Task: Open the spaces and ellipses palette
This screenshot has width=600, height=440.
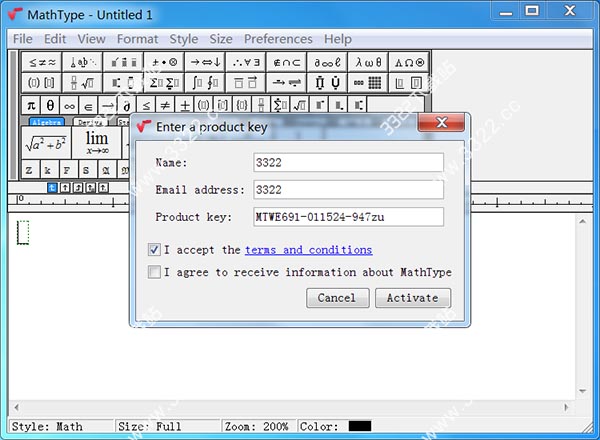Action: [x=83, y=62]
